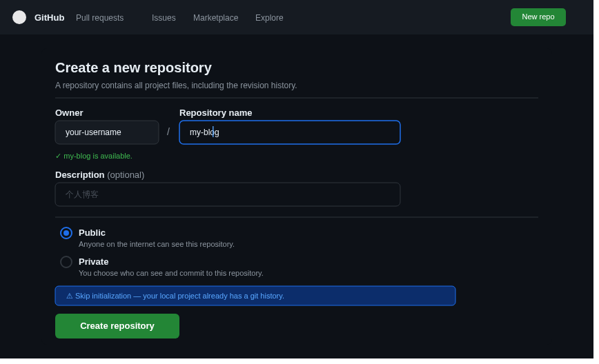Click the GitHub avatar logo circle
The image size is (599, 364).
click(19, 17)
